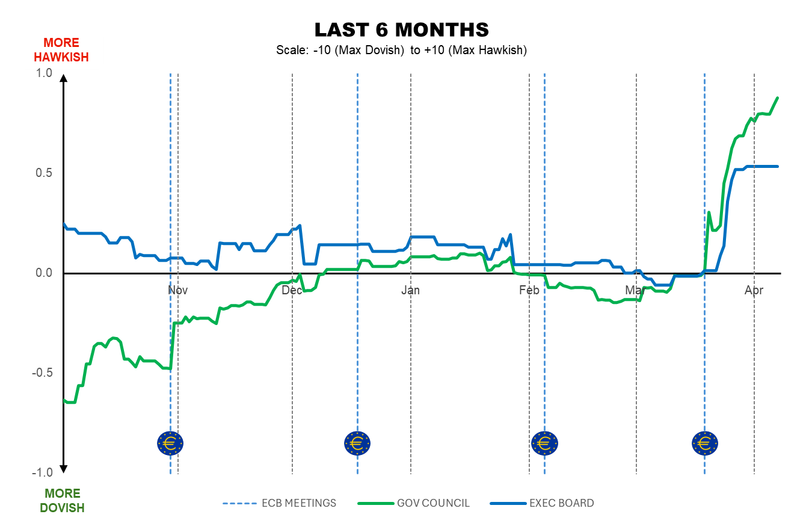Screen dimensions: 812x523
Task: Click the -0.5 tick label on the y-axis
Action: 43,373
